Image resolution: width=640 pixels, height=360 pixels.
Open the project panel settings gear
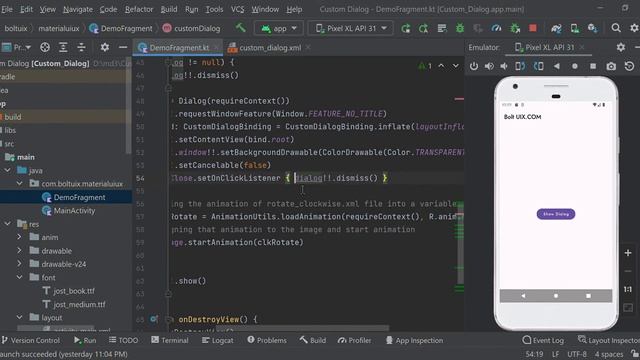(104, 47)
